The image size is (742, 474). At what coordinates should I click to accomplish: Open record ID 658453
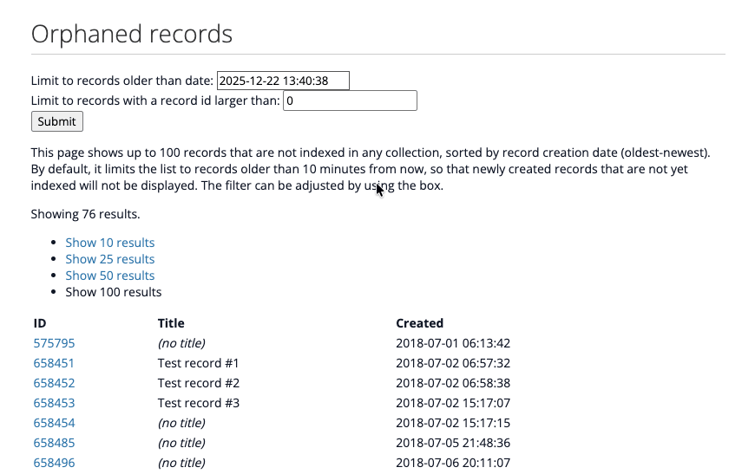(x=54, y=403)
